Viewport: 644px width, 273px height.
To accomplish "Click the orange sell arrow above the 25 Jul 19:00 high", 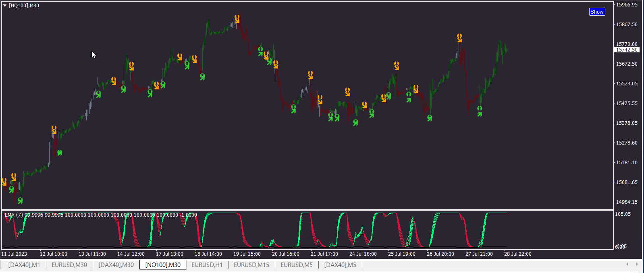I will pos(397,66).
